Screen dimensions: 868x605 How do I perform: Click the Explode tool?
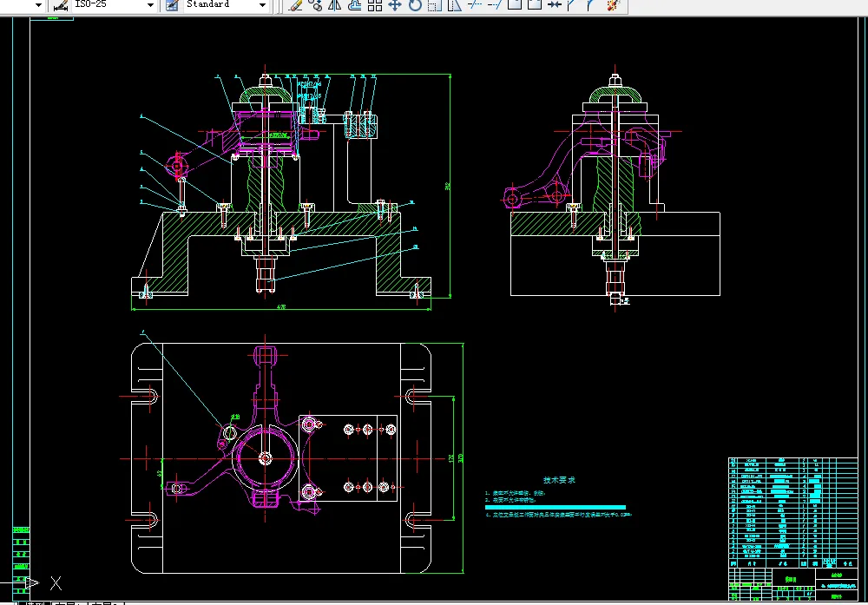[613, 5]
